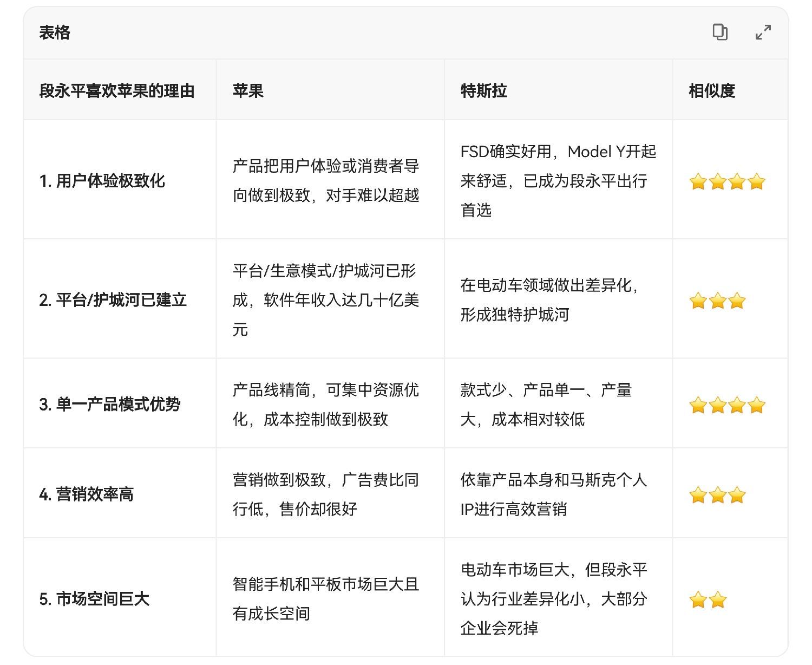The image size is (812, 665).
Task: Click the four-star rating for 用户体验极致化
Action: [727, 181]
